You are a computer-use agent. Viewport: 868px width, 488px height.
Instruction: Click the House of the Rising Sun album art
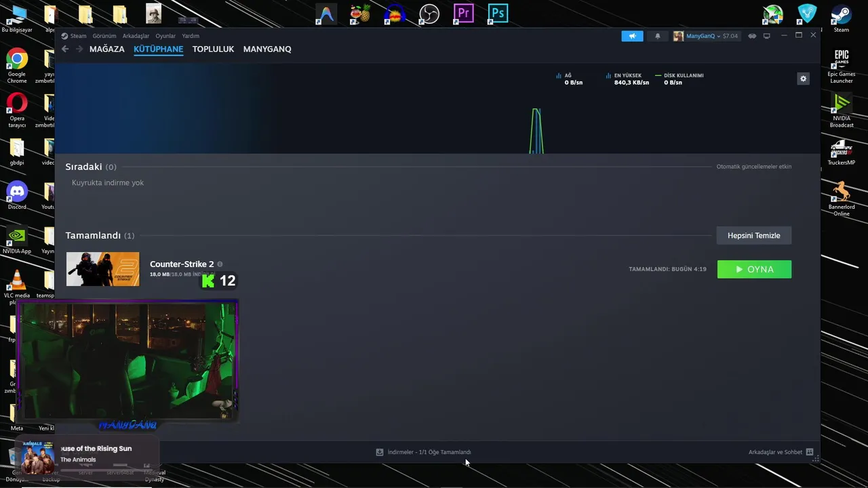(x=37, y=456)
